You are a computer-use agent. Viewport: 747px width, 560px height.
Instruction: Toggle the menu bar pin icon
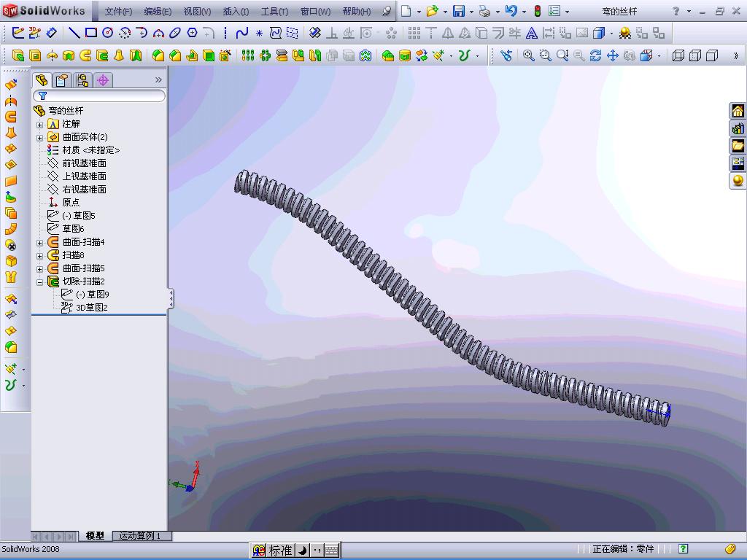coord(387,11)
